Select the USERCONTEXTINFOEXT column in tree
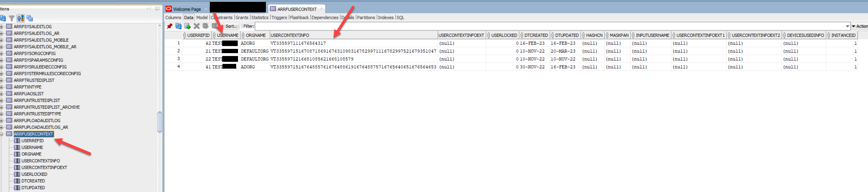 44,168
